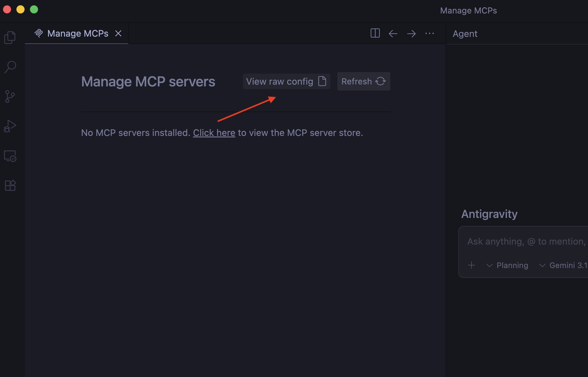
Task: Navigate forward with right arrow
Action: pos(411,34)
